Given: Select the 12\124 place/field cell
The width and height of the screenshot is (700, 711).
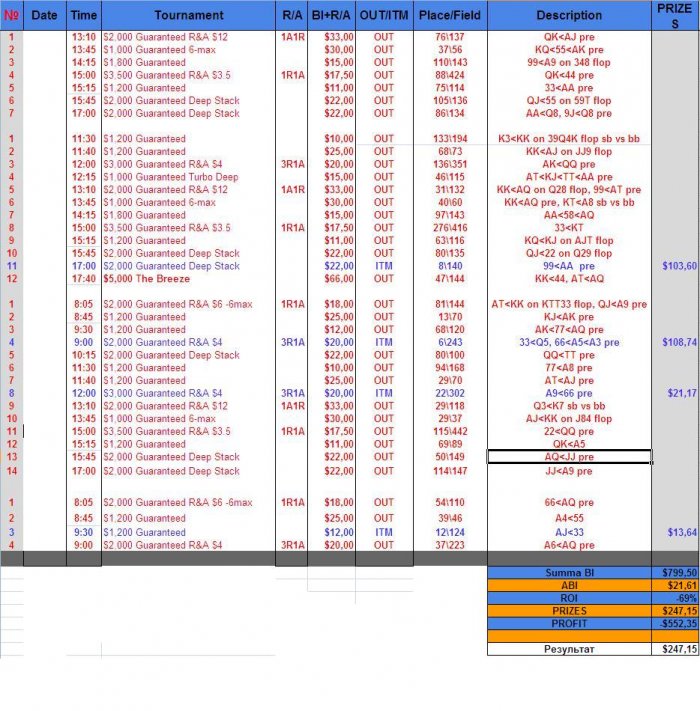Looking at the screenshot, I should pyautogui.click(x=450, y=532).
